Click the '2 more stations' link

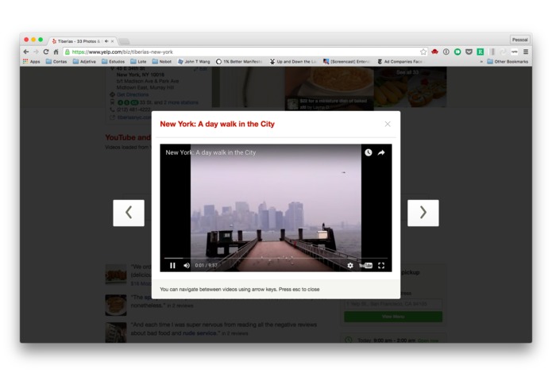tap(181, 102)
